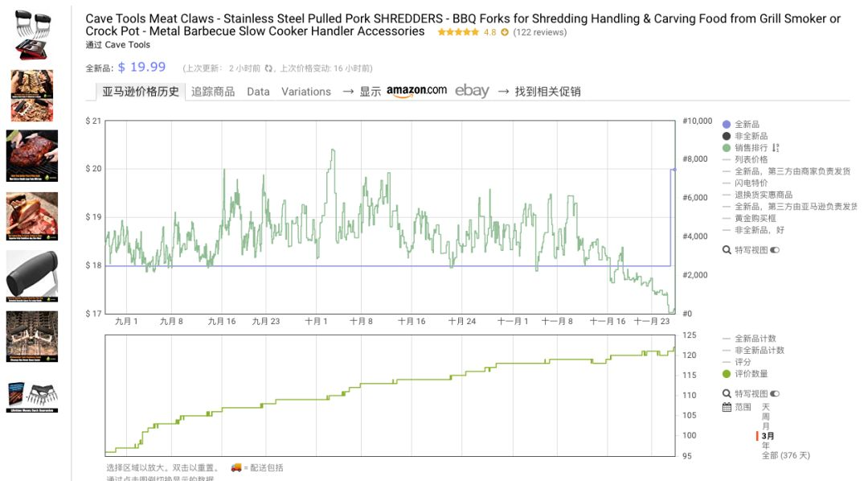Click the (122 reviews) link
The width and height of the screenshot is (868, 481).
pyautogui.click(x=540, y=32)
